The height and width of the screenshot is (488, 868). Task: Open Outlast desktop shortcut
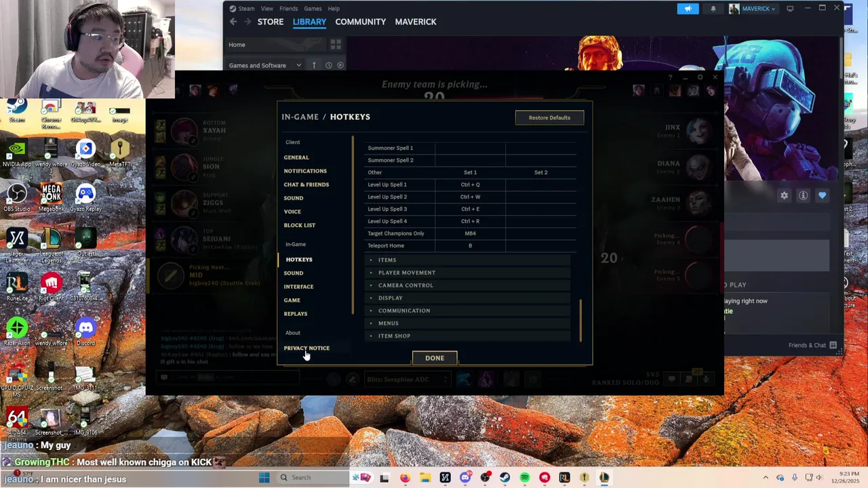(85, 244)
